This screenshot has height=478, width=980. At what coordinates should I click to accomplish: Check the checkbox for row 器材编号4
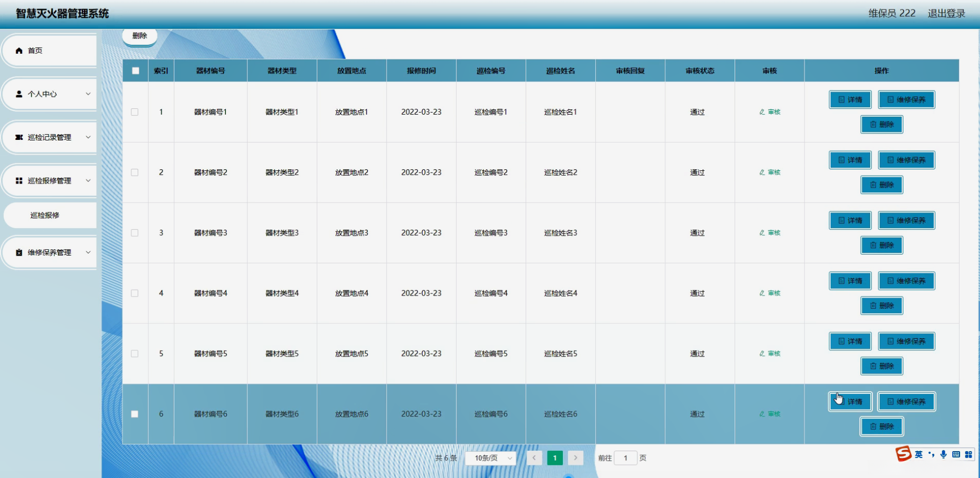(x=135, y=293)
